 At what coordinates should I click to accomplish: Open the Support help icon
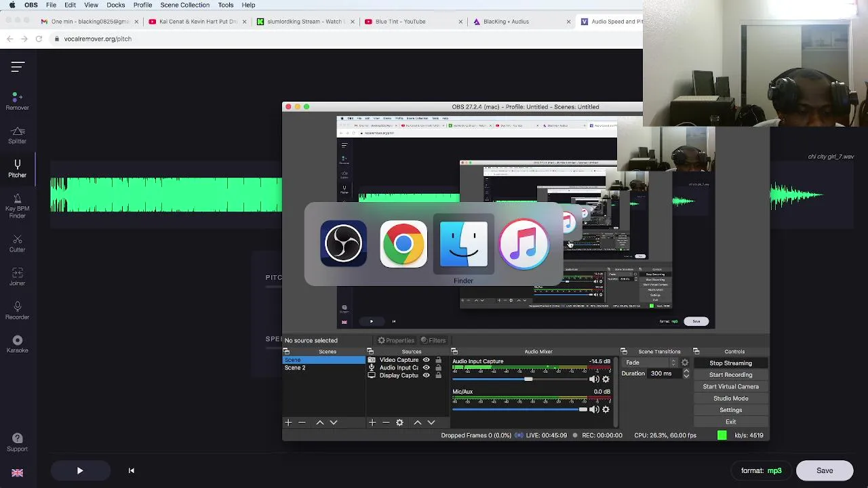click(18, 443)
